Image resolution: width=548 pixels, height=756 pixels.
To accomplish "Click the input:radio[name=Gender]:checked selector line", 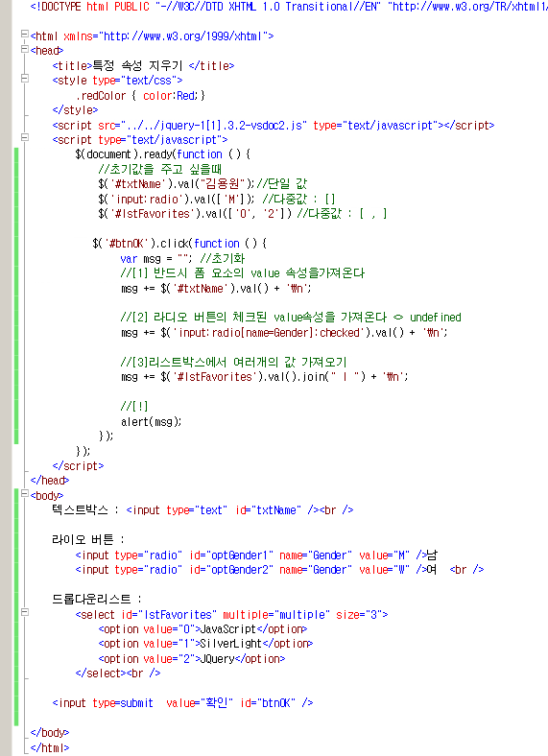I will [x=284, y=332].
